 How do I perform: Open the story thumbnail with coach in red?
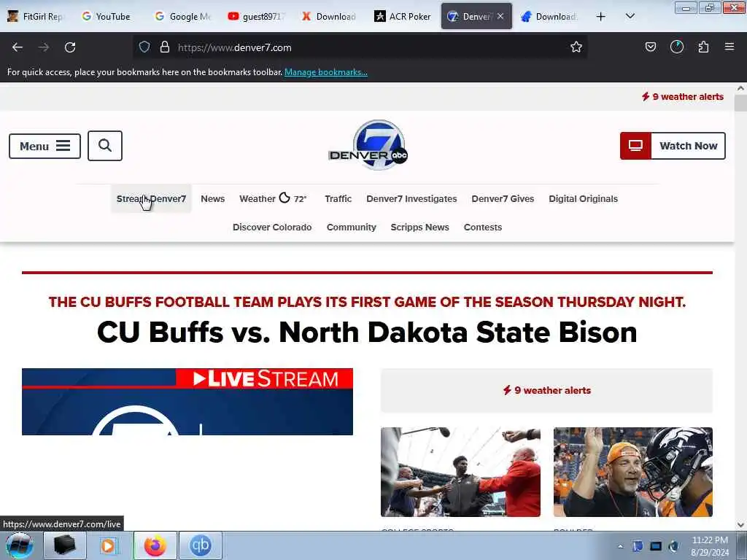click(460, 472)
